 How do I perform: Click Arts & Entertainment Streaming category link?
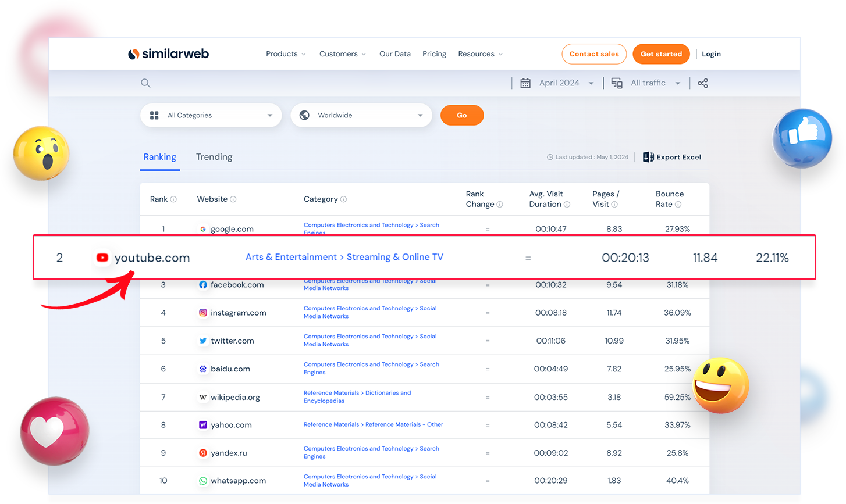[344, 257]
